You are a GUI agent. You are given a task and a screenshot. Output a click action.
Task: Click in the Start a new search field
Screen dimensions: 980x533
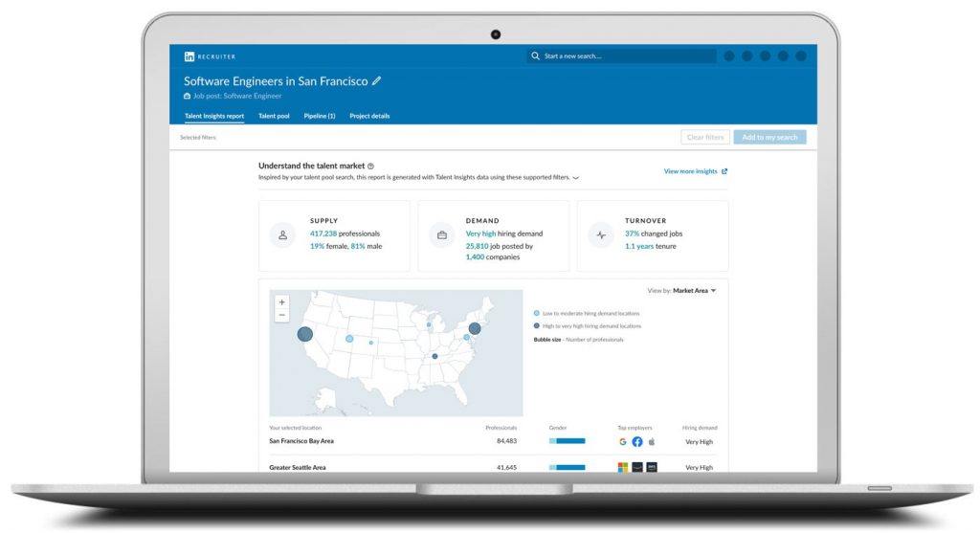[x=621, y=56]
